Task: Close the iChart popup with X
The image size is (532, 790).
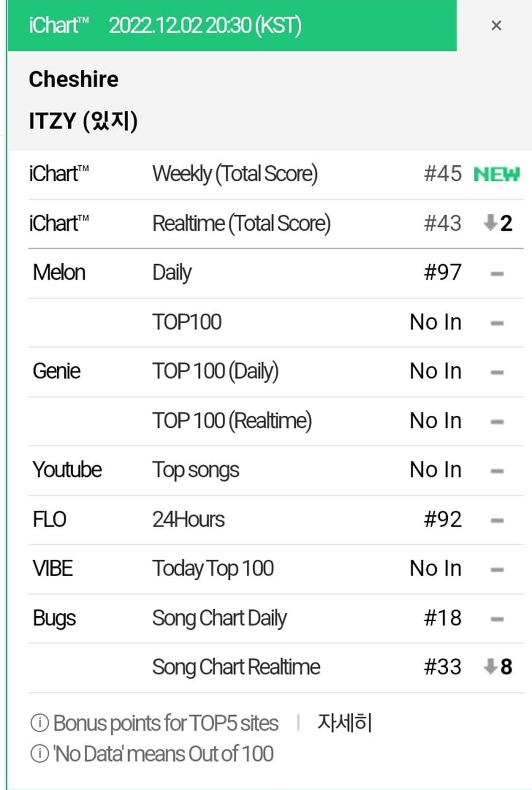Action: tap(496, 26)
